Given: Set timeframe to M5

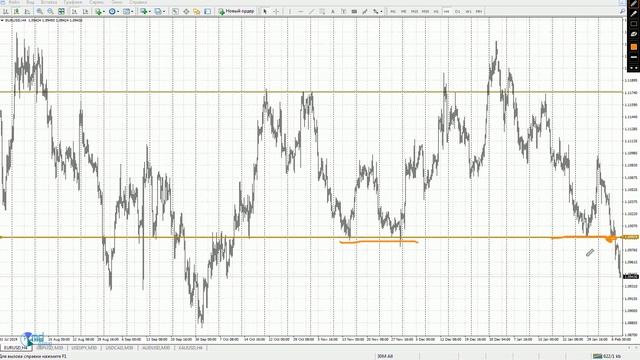Looking at the screenshot, I should (x=404, y=11).
